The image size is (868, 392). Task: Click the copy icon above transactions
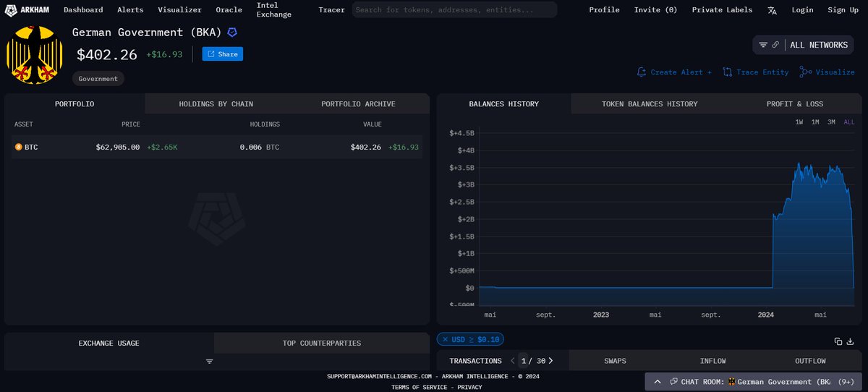click(838, 341)
